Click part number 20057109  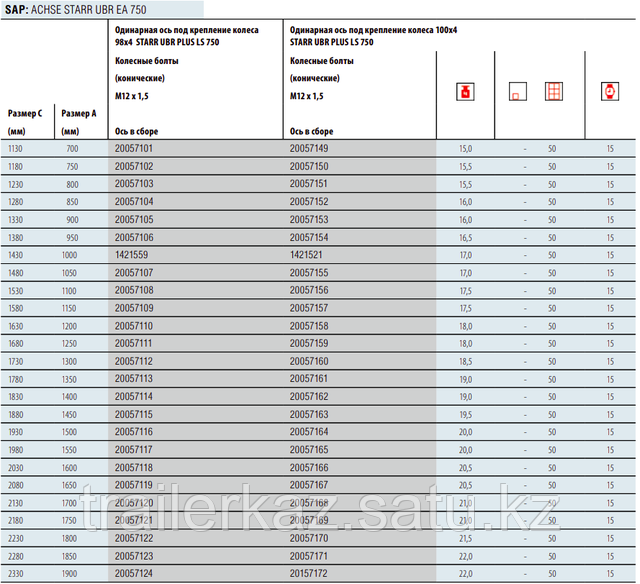point(134,308)
